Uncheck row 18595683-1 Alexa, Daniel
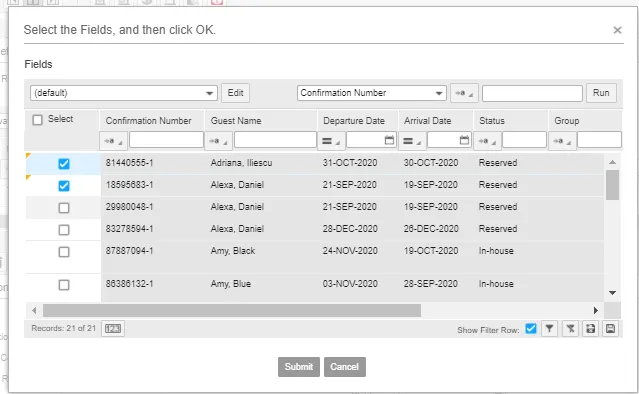Image resolution: width=639 pixels, height=394 pixels. pyautogui.click(x=64, y=186)
